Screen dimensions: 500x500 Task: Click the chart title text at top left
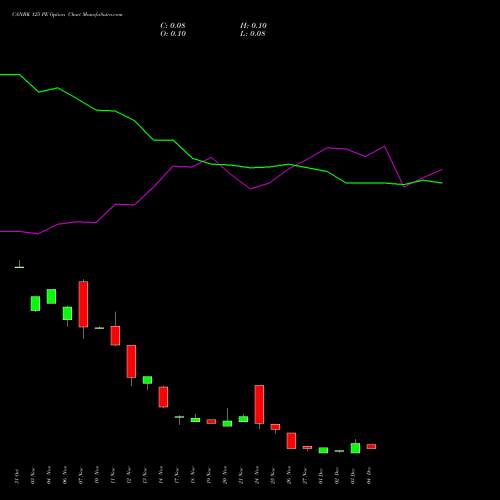coord(67,15)
